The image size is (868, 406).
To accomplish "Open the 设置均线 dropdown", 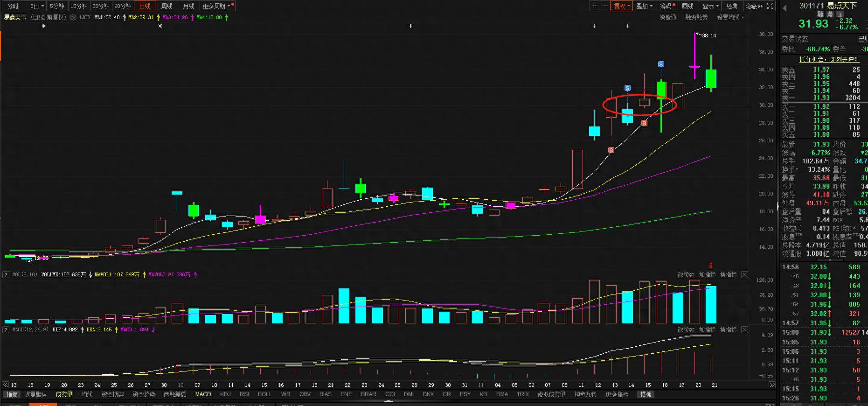I will point(730,17).
